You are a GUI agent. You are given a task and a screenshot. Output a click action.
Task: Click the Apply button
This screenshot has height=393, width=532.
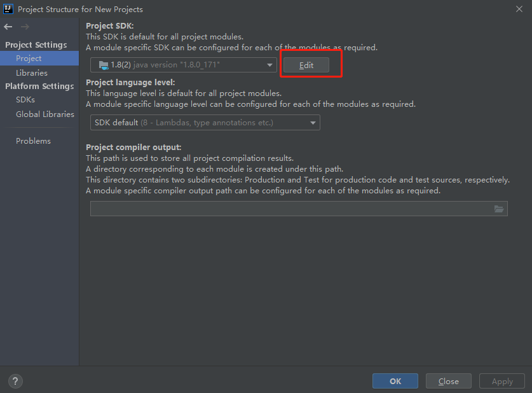pos(502,381)
